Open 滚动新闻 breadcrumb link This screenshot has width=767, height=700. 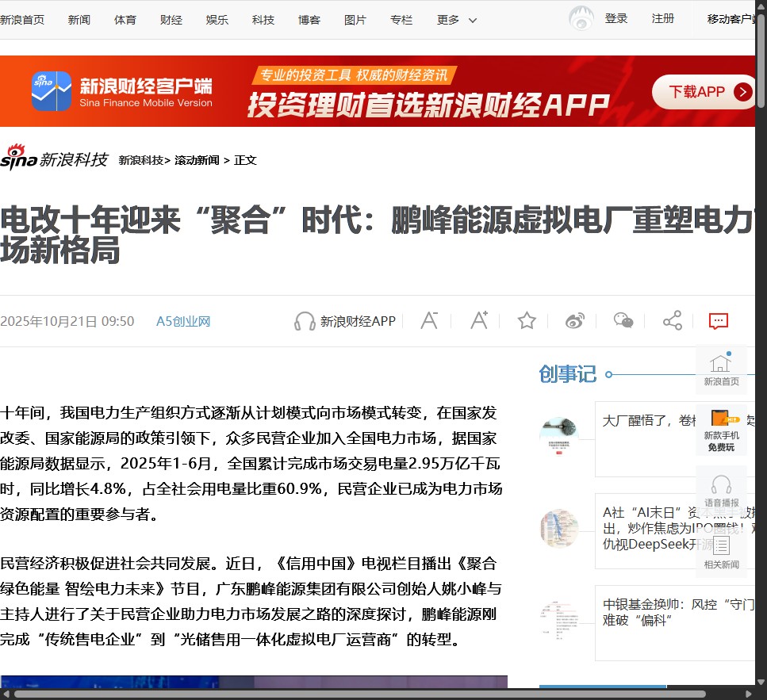[198, 160]
